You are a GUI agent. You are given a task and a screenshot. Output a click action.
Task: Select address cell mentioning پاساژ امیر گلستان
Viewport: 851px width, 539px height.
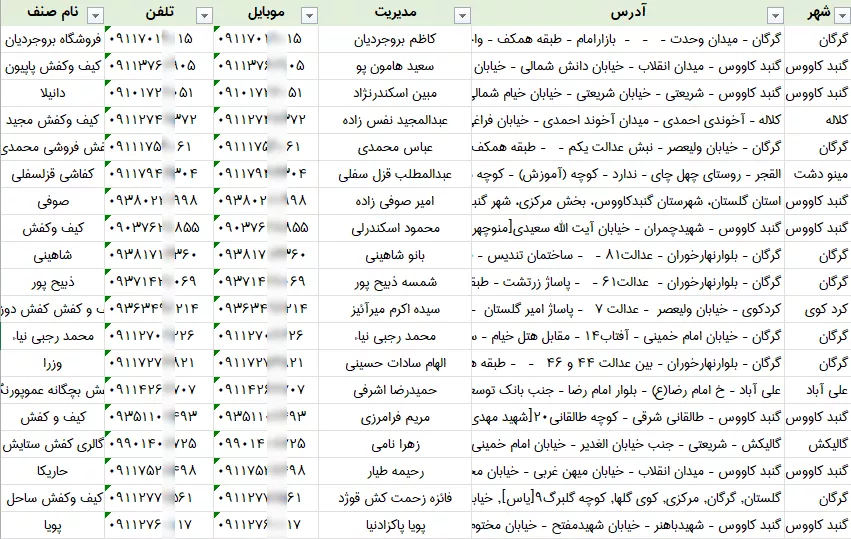[628, 309]
